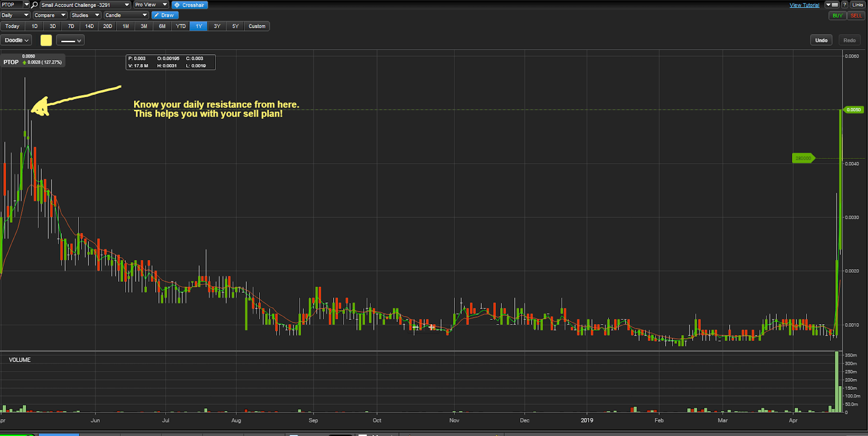868x436 pixels.
Task: Click the Redo button
Action: [x=850, y=40]
